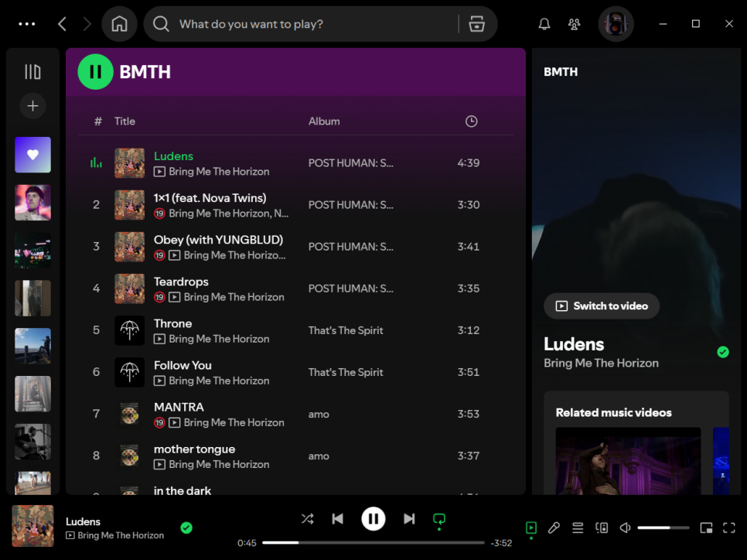Click the Teardrops album art thumbnail
The image size is (747, 560).
coord(129,289)
